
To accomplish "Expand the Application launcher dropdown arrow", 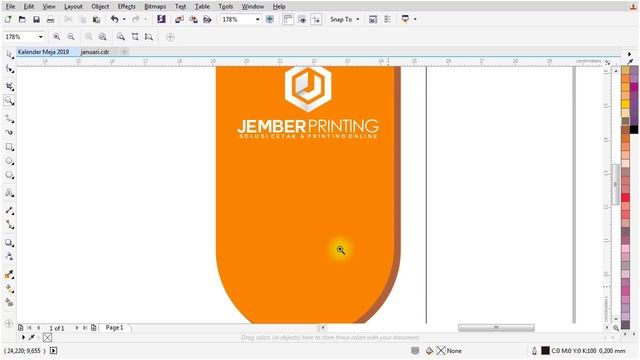I will (415, 19).
